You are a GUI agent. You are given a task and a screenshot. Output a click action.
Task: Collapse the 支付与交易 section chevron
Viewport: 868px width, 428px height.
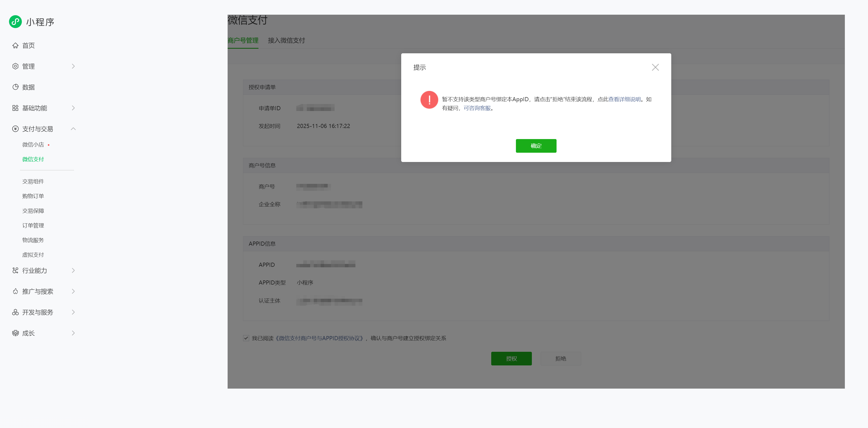[73, 129]
